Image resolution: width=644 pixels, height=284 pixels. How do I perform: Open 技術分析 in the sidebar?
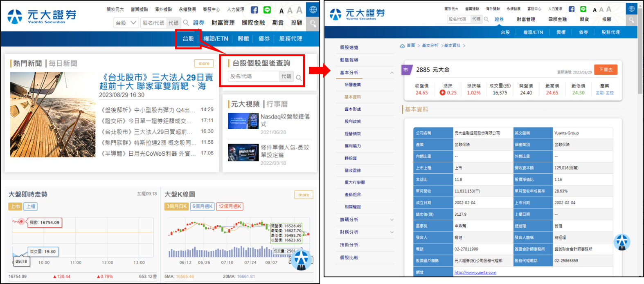(x=349, y=245)
